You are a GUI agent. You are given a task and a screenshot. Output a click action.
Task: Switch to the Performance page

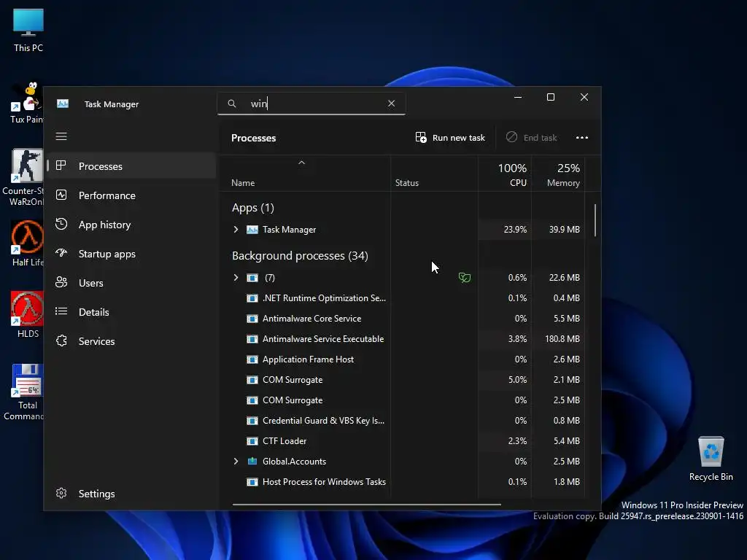pyautogui.click(x=132, y=195)
